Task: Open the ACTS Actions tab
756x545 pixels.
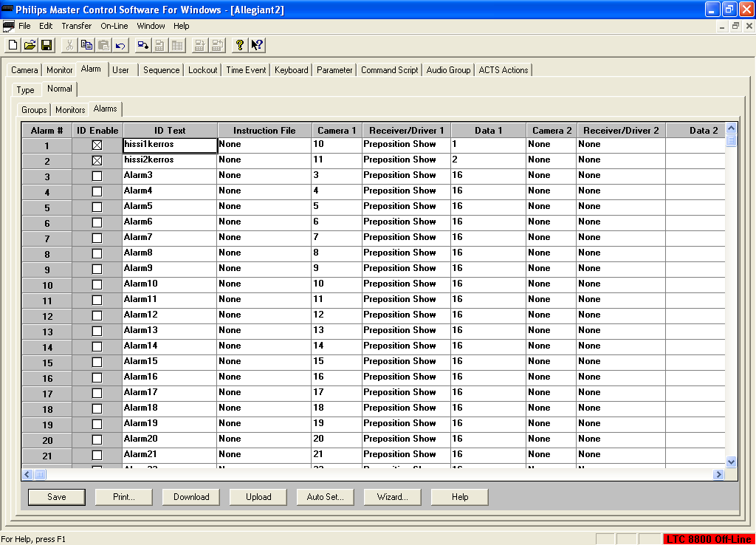Action: click(x=504, y=70)
